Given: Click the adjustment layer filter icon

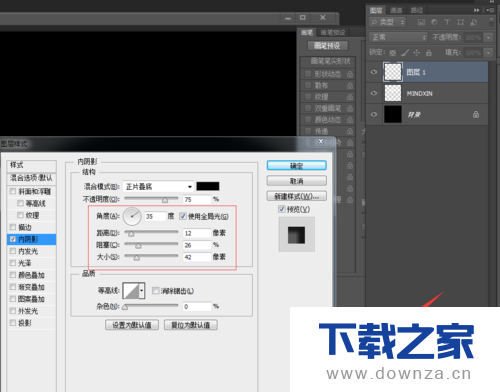Looking at the screenshot, I should click(434, 22).
